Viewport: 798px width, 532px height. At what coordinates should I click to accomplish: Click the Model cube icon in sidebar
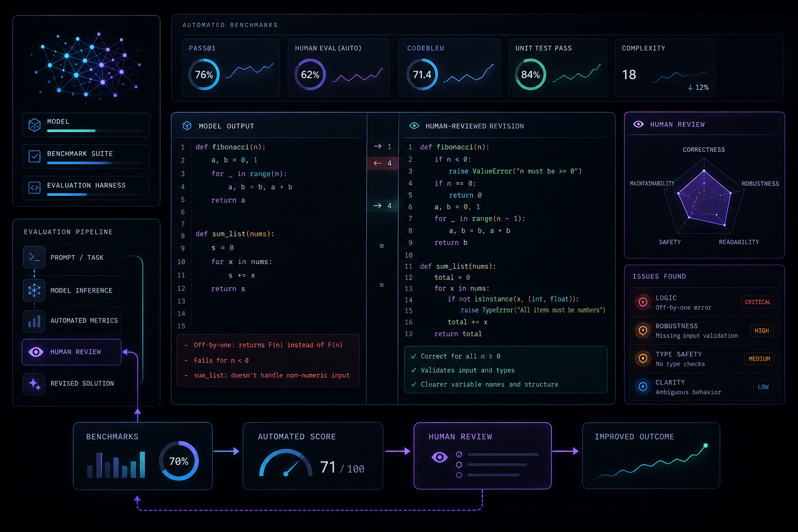(34, 125)
